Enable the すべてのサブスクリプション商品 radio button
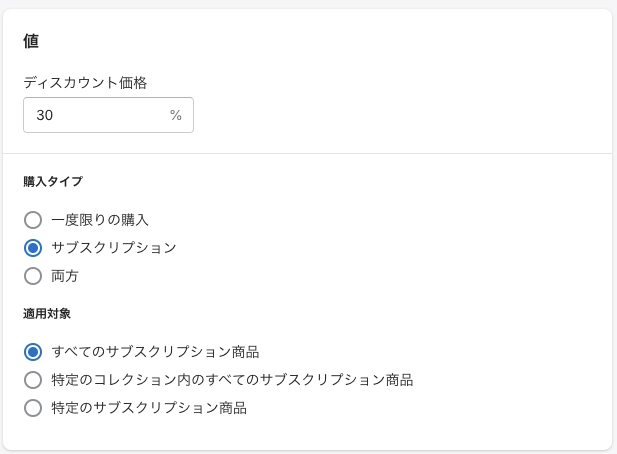The width and height of the screenshot is (617, 454). 33,352
